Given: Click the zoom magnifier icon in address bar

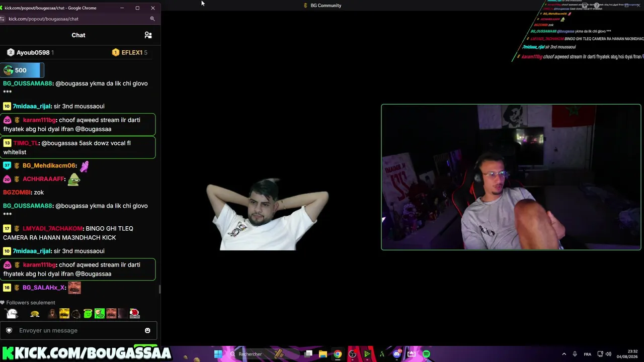Looking at the screenshot, I should coord(152,19).
